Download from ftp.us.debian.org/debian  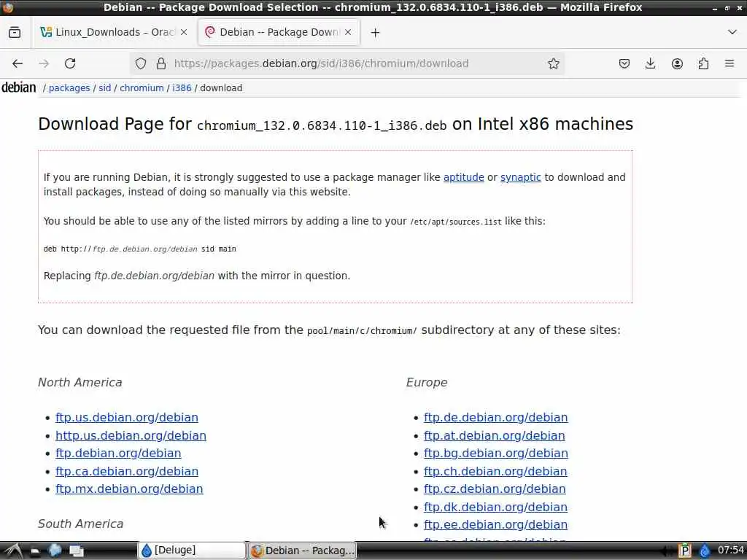click(127, 417)
